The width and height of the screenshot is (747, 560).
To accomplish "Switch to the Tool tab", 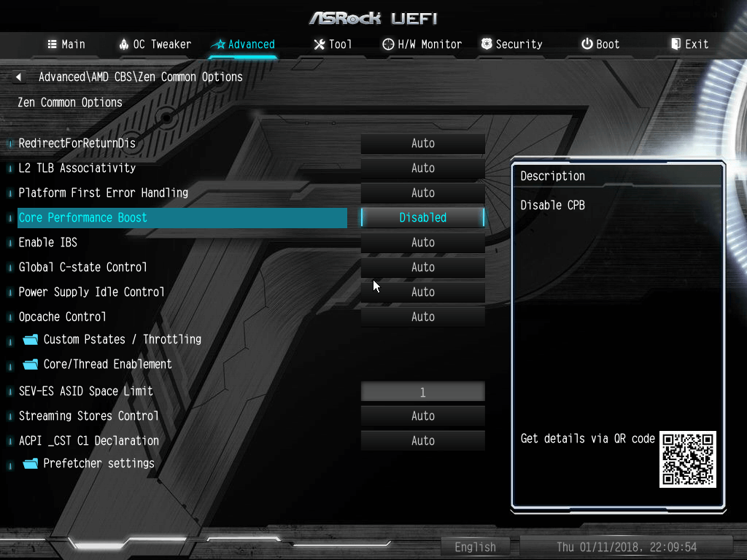I will pyautogui.click(x=333, y=44).
